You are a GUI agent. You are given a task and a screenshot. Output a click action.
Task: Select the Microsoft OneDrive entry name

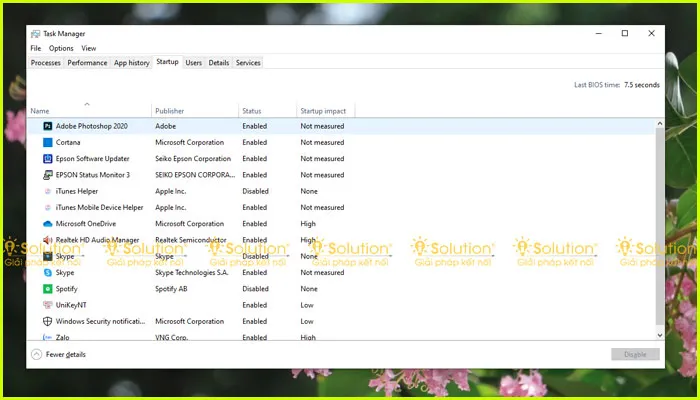[86, 224]
